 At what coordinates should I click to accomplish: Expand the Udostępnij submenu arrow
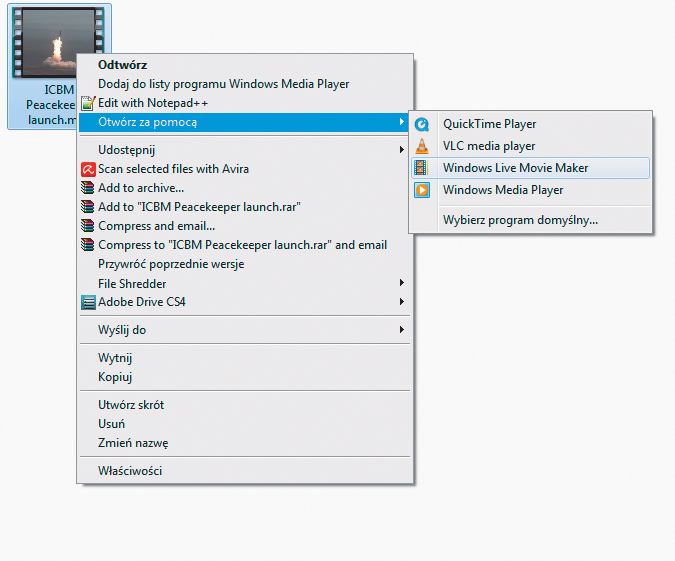[401, 149]
